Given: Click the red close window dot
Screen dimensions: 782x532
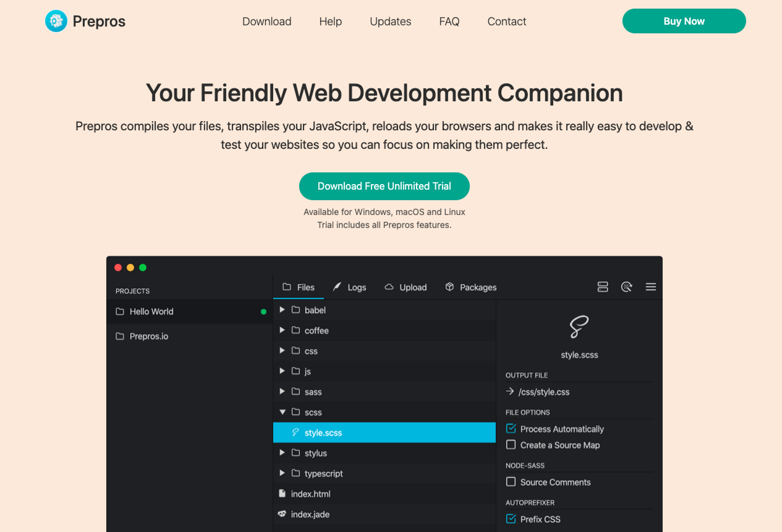Looking at the screenshot, I should [118, 268].
